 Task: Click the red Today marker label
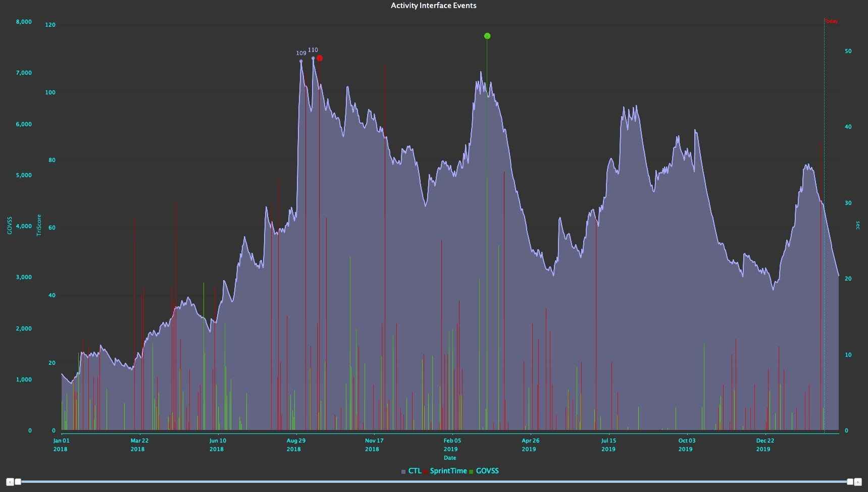831,21
